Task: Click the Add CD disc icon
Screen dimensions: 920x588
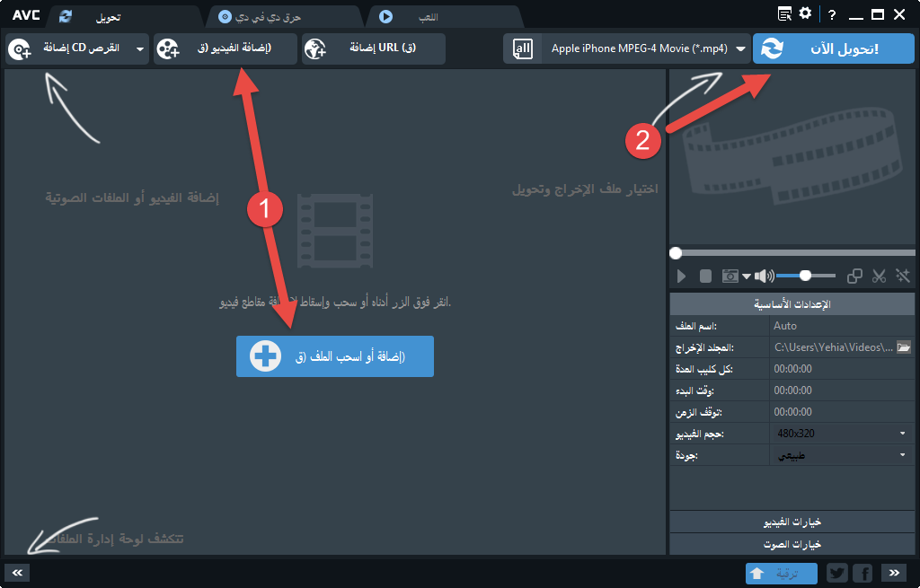Action: click(x=20, y=49)
